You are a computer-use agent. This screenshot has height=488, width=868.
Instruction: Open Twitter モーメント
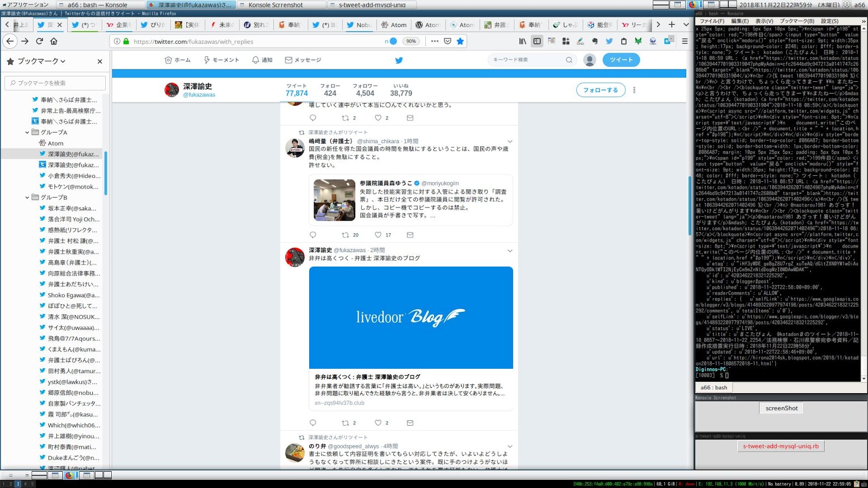tap(221, 60)
